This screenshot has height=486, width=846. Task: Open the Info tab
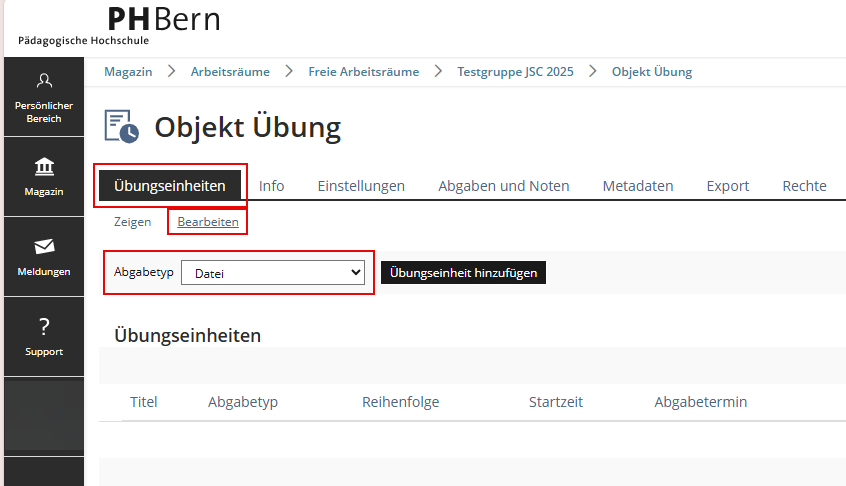tap(271, 186)
